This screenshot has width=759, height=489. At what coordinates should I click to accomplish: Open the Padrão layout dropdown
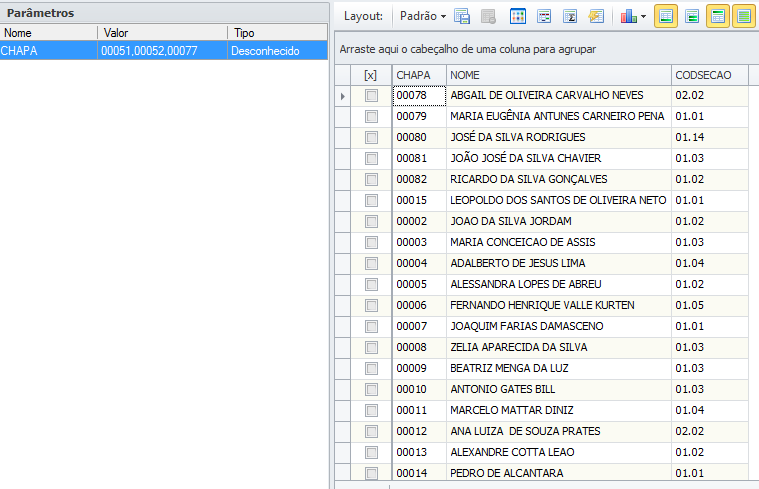point(423,16)
